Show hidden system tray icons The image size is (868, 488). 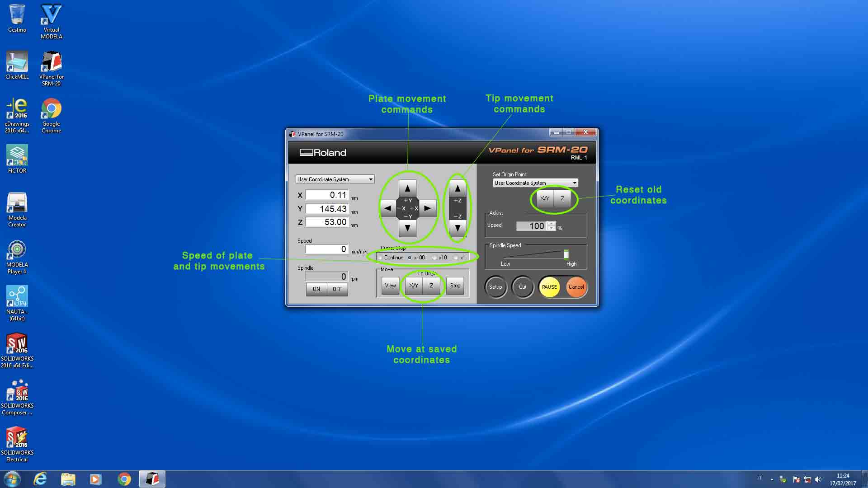tap(772, 479)
